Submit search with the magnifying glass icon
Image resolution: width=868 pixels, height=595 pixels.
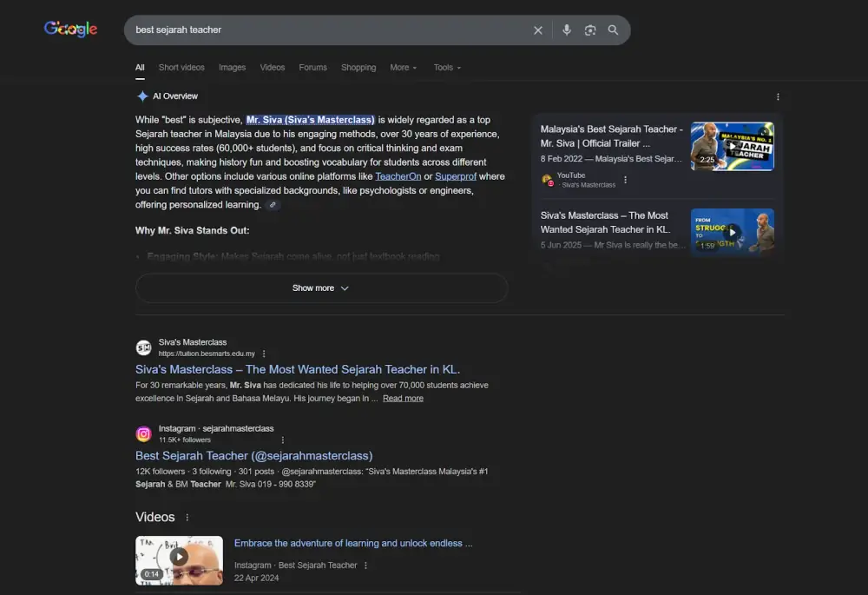pos(613,30)
